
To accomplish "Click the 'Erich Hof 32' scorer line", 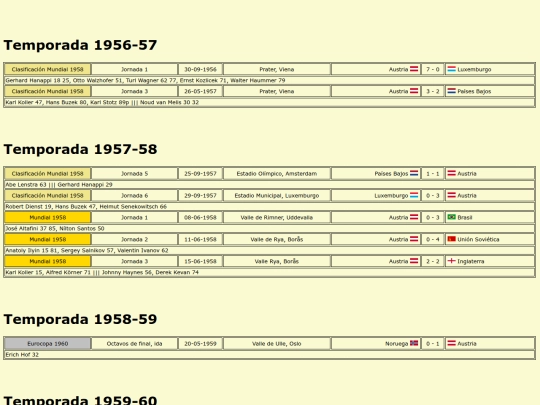I will click(270, 354).
